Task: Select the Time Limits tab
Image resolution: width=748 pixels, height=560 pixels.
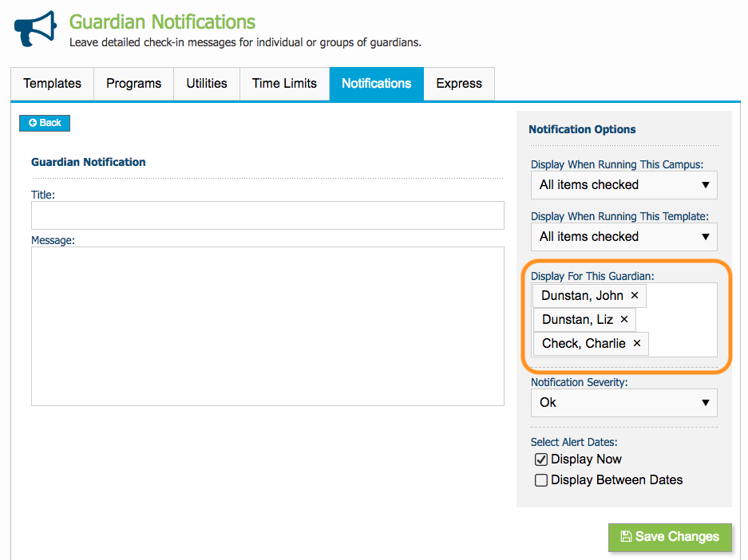Action: [x=284, y=84]
